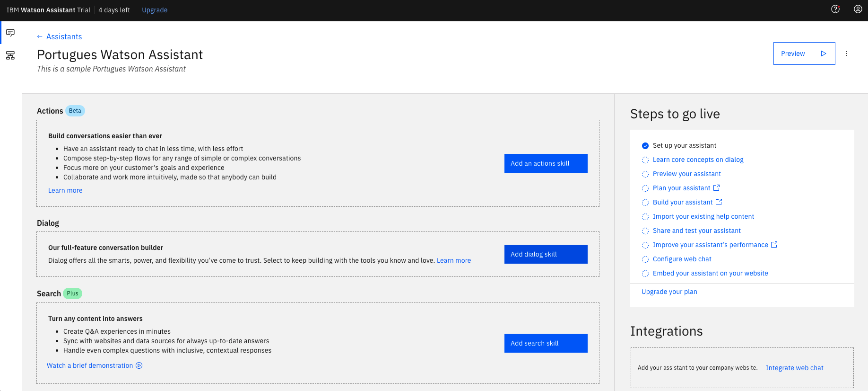Click the back arrow next to Assistants
The width and height of the screenshot is (868, 391).
click(x=40, y=36)
